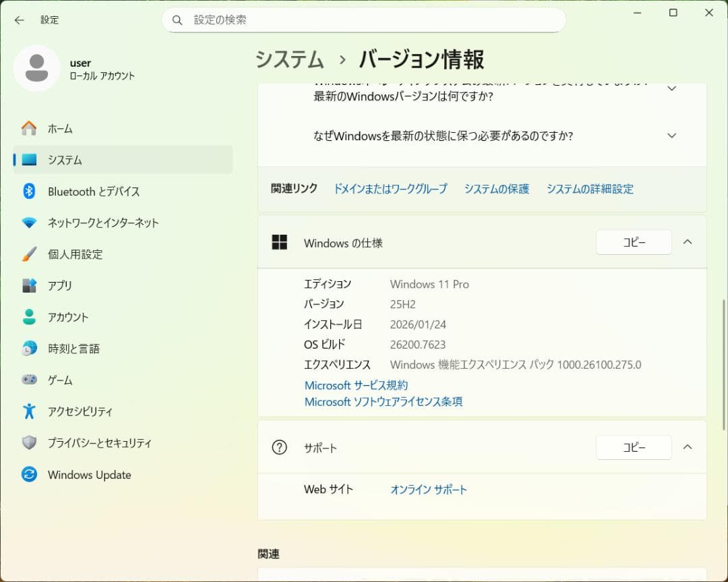Select the Bluetooth とデバイス sidebar icon
The width and height of the screenshot is (728, 582).
[x=28, y=192]
